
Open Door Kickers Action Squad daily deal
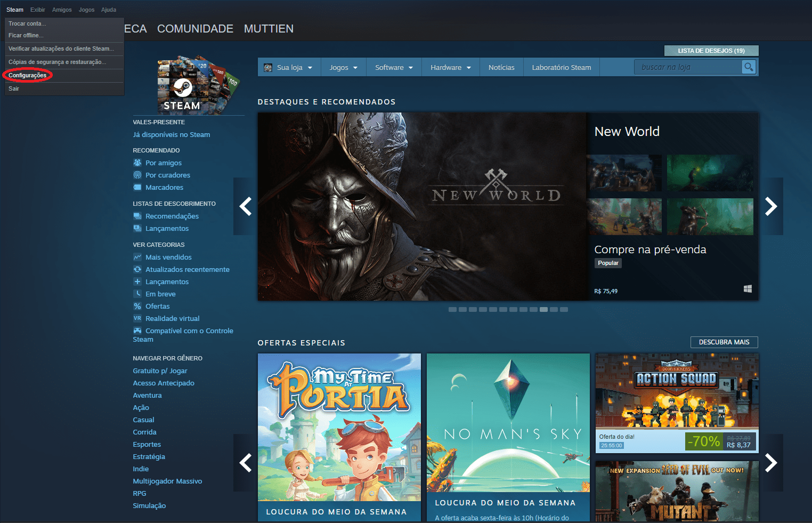point(677,403)
